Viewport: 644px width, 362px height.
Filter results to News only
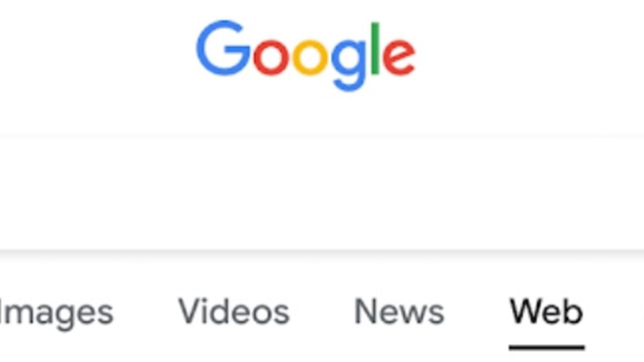click(399, 311)
